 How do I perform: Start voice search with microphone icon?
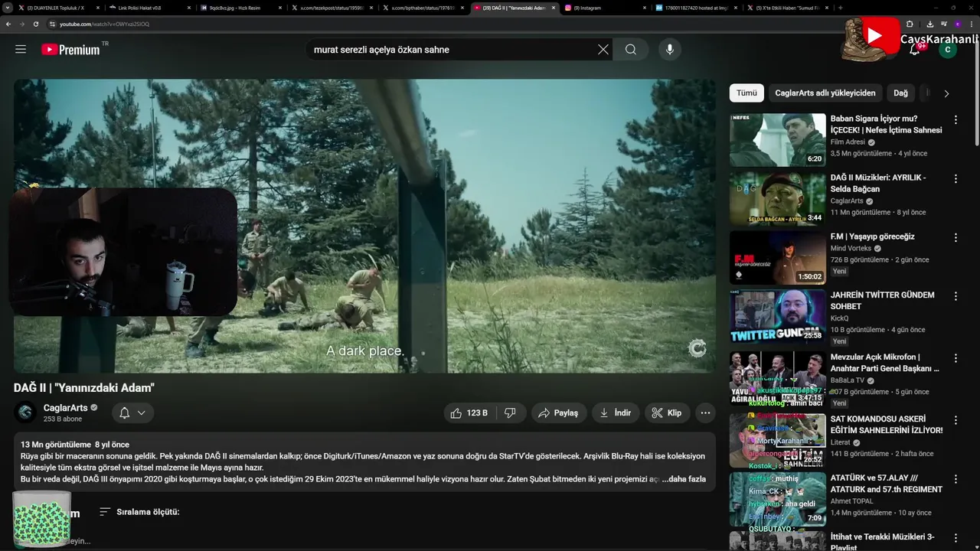670,50
